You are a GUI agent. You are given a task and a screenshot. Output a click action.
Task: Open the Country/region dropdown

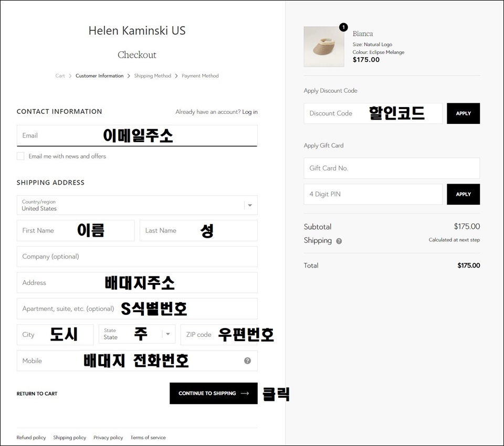(x=137, y=205)
